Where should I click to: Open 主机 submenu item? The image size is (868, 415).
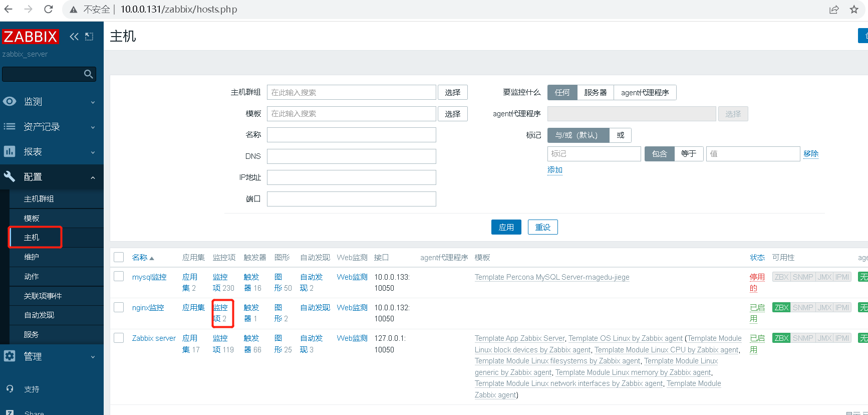(x=56, y=238)
